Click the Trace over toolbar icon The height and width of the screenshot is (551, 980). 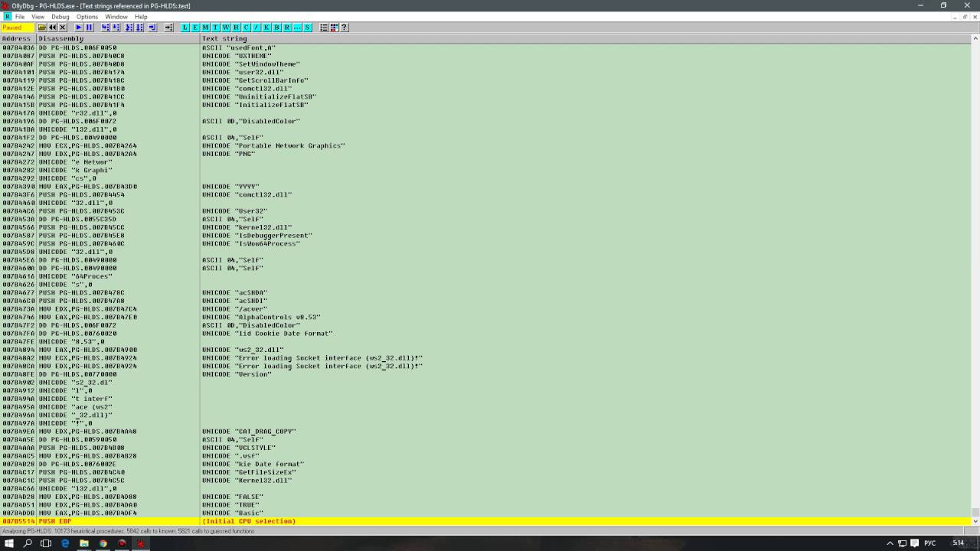click(139, 27)
